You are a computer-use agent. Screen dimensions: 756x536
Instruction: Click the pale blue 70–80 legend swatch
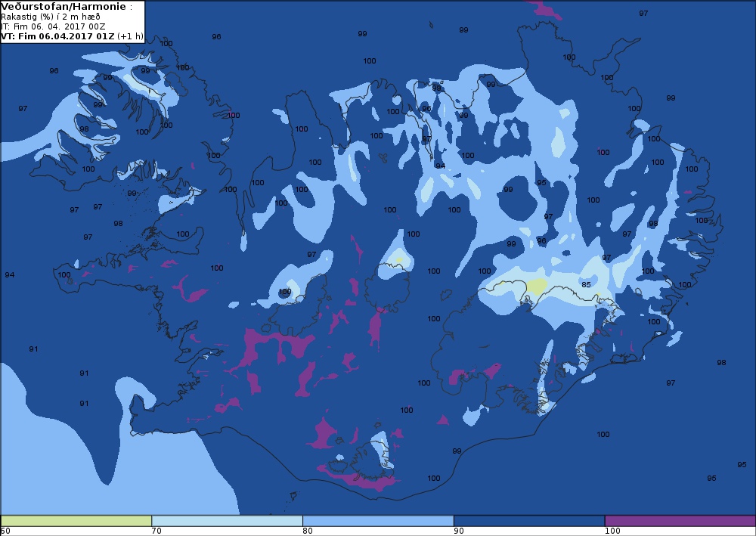pos(227,521)
